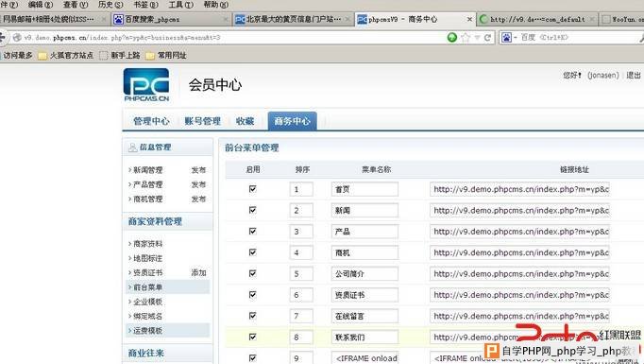Open 商家资料 in sidebar
Screen dimensions: 644x364
click(x=148, y=244)
